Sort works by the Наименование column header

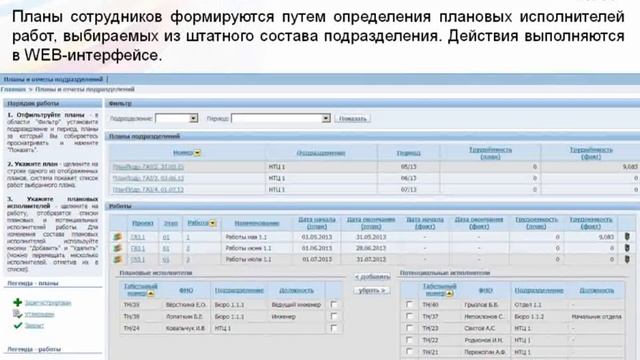(x=257, y=223)
